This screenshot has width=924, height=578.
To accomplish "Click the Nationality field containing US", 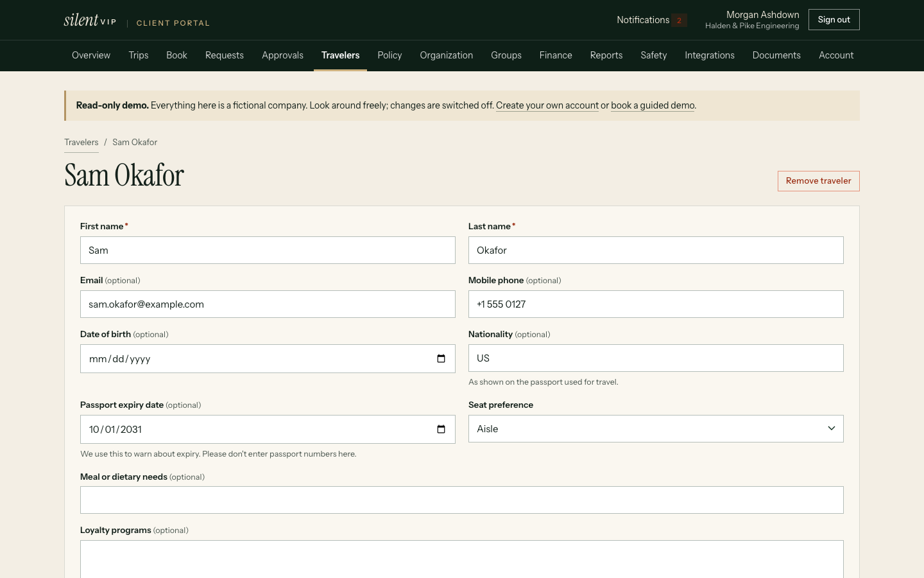I will point(656,358).
